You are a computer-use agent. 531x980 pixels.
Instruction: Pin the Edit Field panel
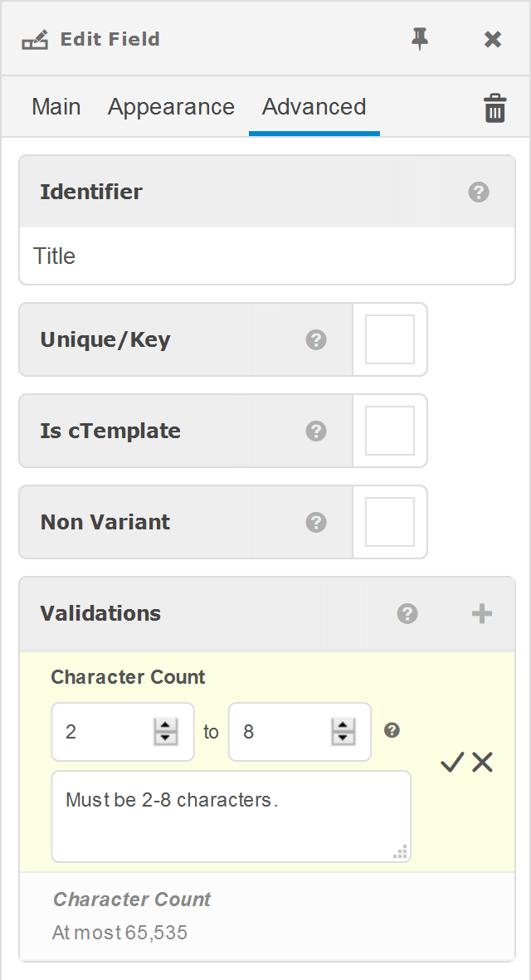(x=421, y=39)
